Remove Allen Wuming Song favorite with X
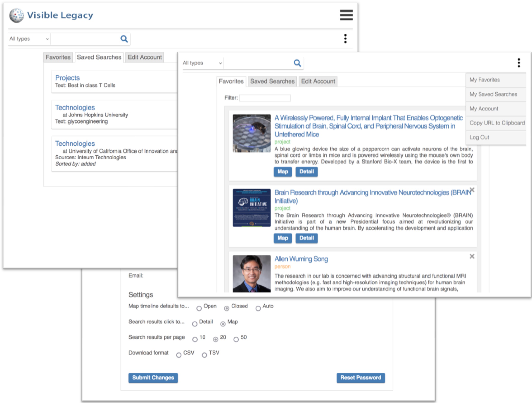 [472, 256]
